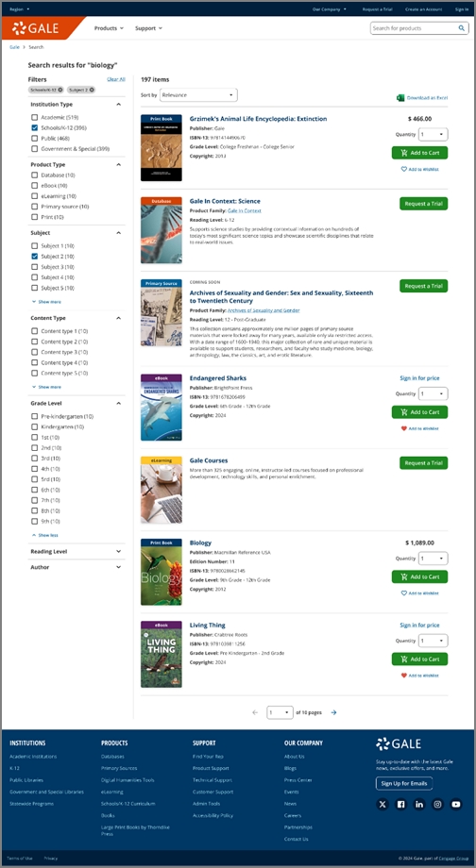
Task: Collapse the Product Type filter section
Action: click(x=76, y=164)
